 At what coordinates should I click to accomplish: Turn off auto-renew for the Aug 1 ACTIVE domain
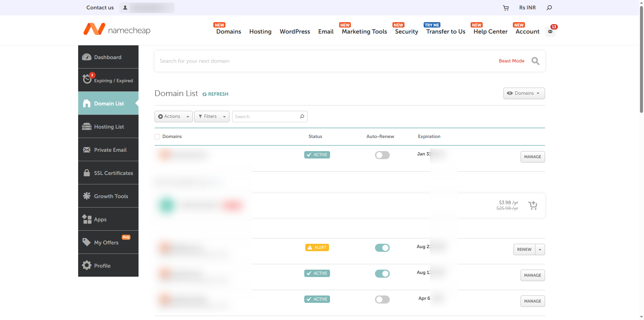382,274
